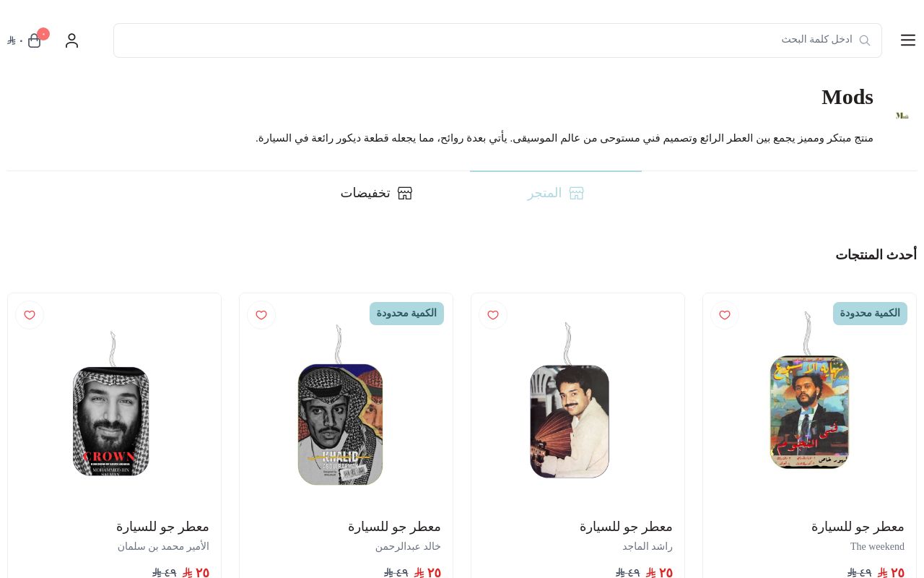Click the Mods store logo
Screen dimensions: 924x578
pos(902,116)
